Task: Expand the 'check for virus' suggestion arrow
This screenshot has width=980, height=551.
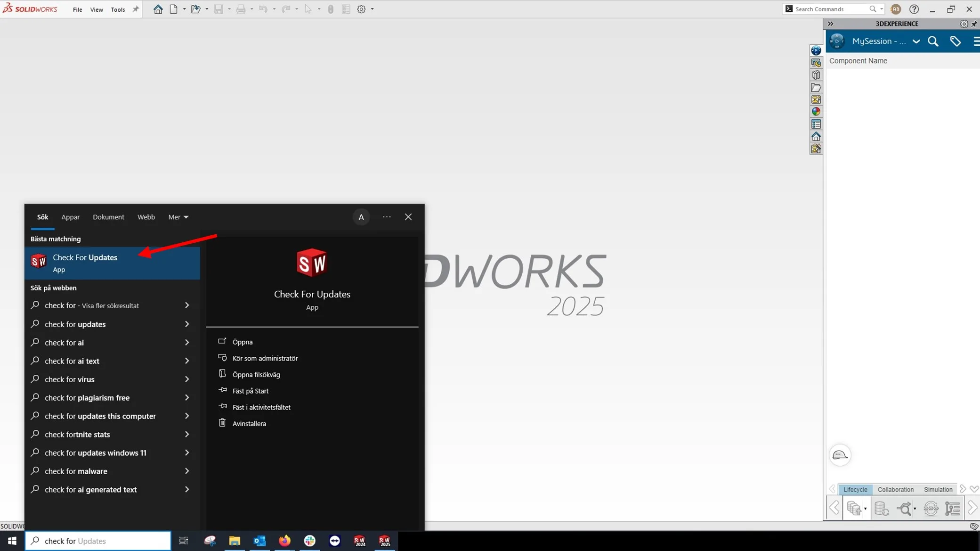Action: click(187, 379)
